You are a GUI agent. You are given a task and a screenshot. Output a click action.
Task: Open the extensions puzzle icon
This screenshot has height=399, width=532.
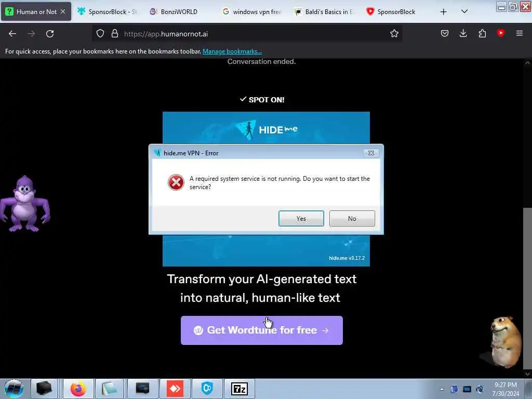coord(482,33)
